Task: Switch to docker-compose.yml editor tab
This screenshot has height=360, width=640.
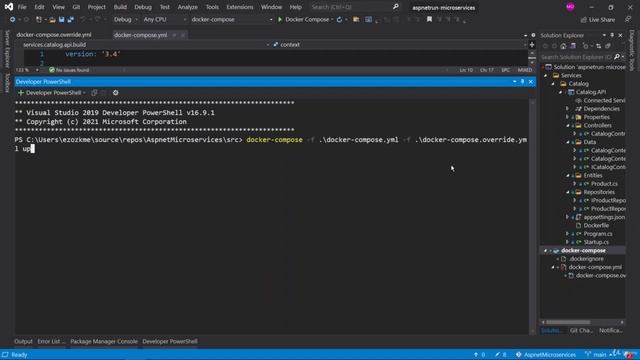Action: (140, 35)
